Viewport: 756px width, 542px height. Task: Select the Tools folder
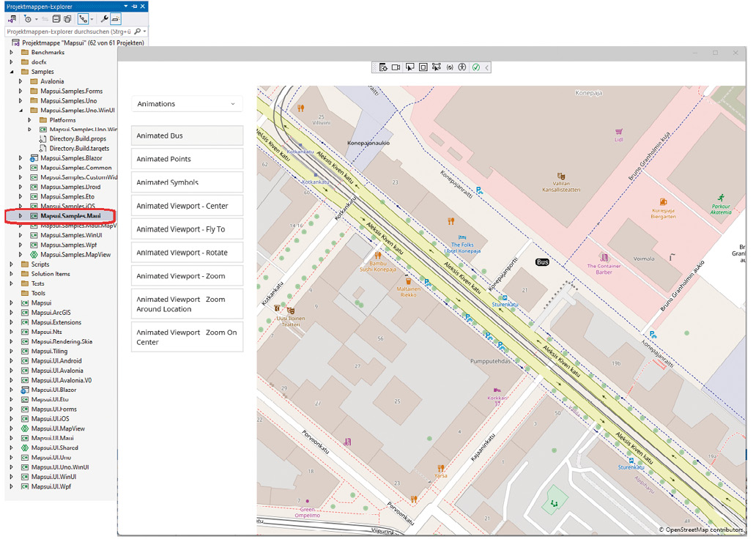tap(38, 293)
